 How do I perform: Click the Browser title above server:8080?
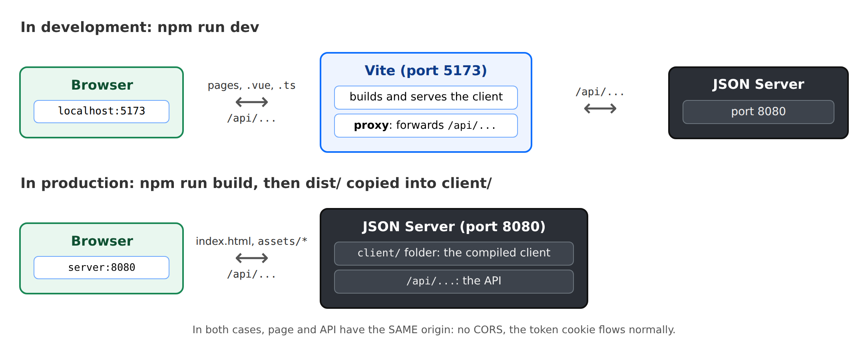[102, 241]
